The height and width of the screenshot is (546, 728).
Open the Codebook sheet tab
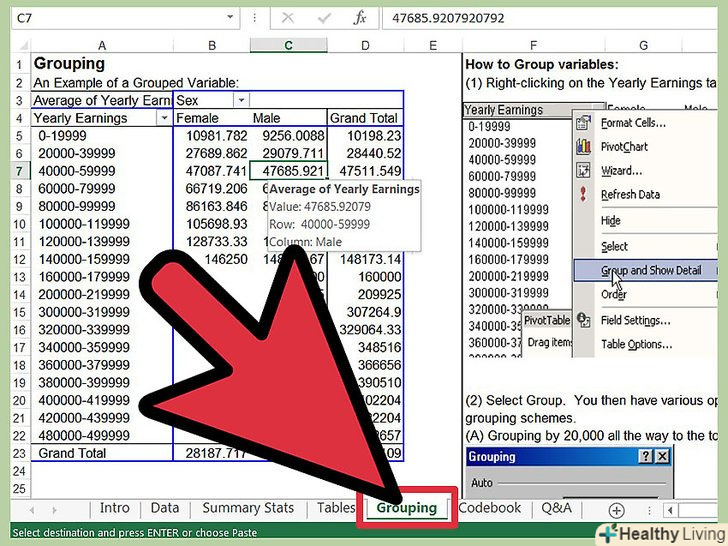[490, 508]
